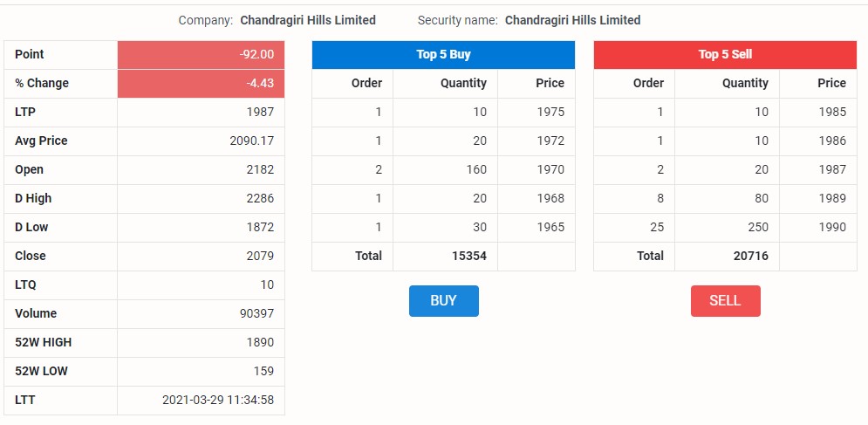This screenshot has width=868, height=425.
Task: Click the 52W HIGH value 1890
Action: [260, 342]
